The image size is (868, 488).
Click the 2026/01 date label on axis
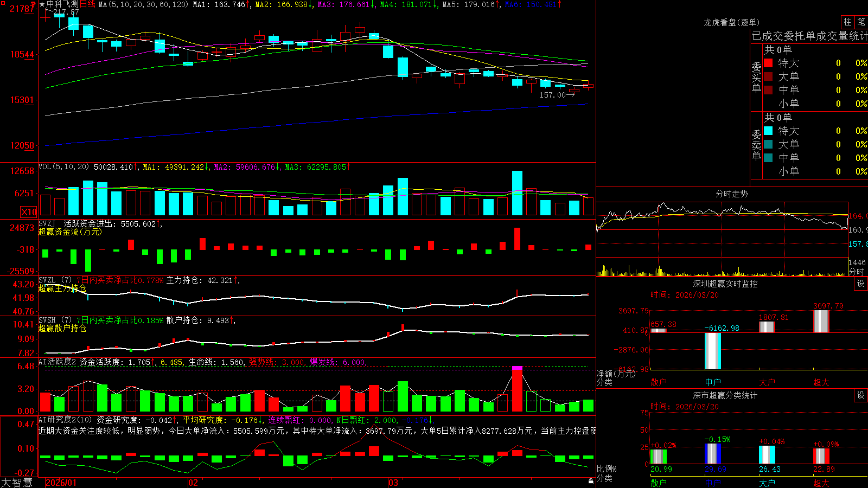tap(61, 483)
